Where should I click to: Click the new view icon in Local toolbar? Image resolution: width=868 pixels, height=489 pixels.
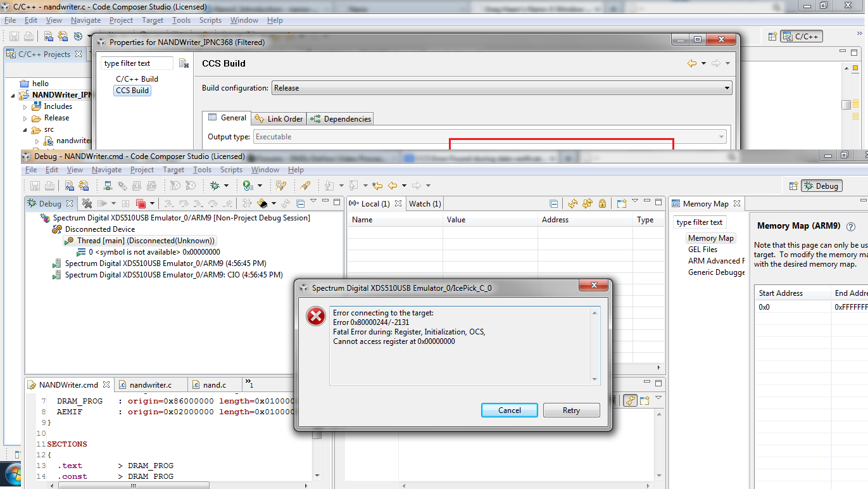pyautogui.click(x=621, y=203)
